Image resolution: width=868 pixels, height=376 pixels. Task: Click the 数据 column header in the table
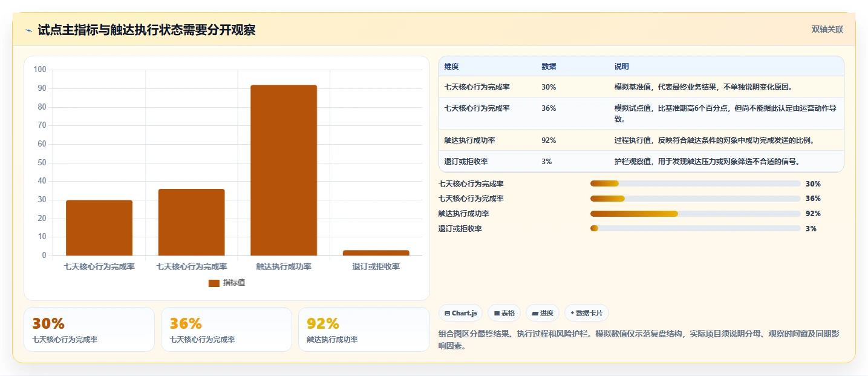click(549, 67)
